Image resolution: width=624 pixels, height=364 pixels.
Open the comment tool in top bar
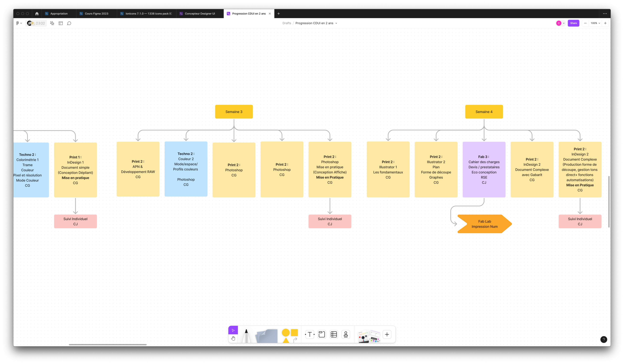pyautogui.click(x=69, y=23)
